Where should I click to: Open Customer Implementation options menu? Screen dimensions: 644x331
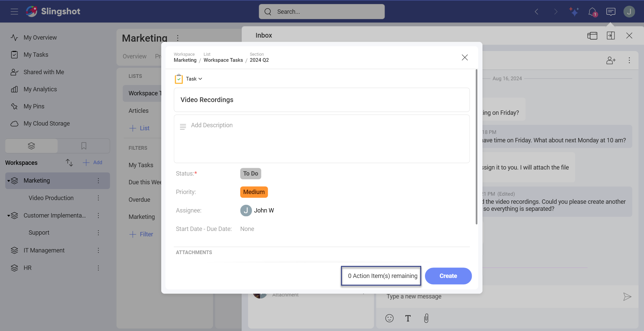click(98, 216)
